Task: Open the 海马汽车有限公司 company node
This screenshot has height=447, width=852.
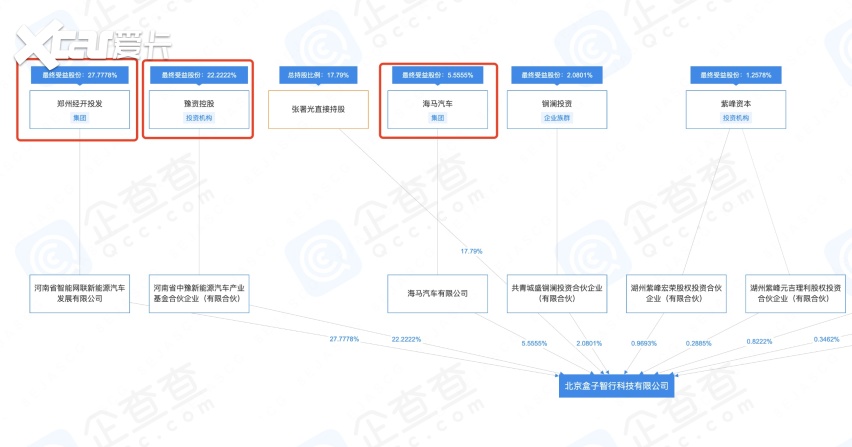Action: pos(437,293)
